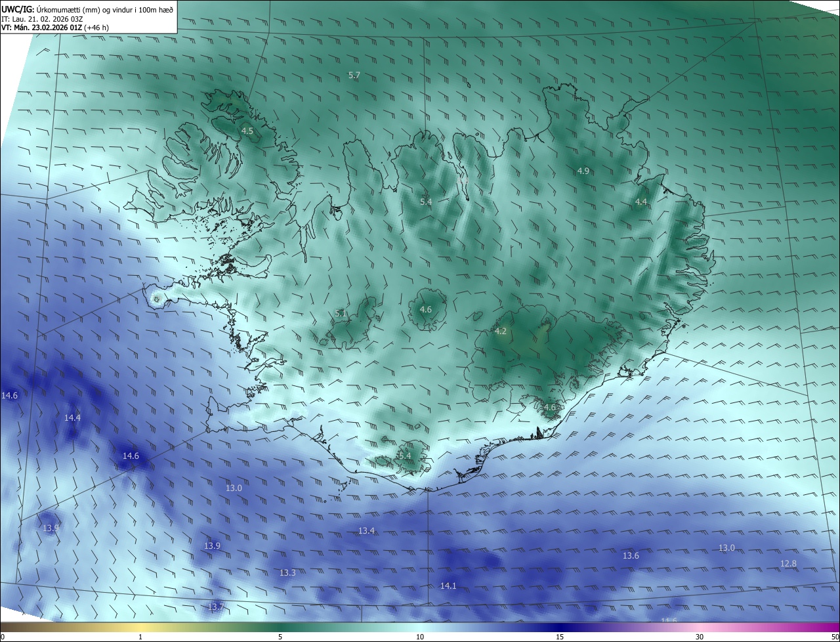Click the 14.6 value at the left map edge
The image size is (840, 642).
point(9,396)
